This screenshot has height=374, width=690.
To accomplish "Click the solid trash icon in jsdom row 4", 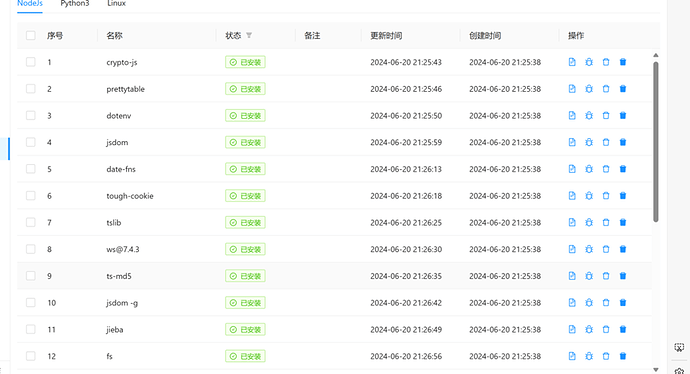I will [x=623, y=142].
